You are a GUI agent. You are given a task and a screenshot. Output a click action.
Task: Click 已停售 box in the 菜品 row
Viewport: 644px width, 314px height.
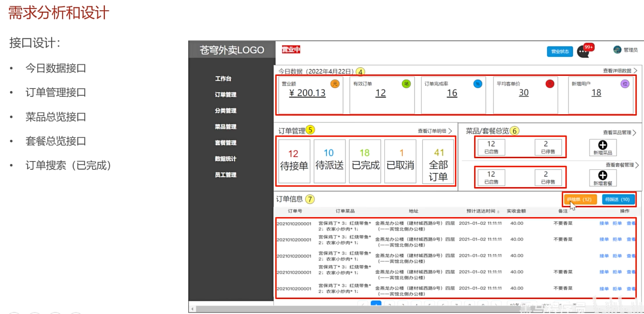(548, 147)
